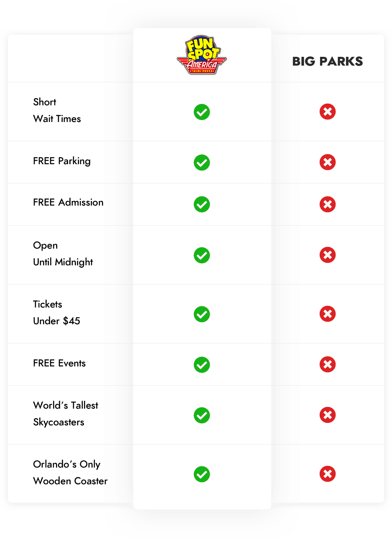Click the Fun Spot America logo
This screenshot has height=539, width=392.
click(202, 55)
